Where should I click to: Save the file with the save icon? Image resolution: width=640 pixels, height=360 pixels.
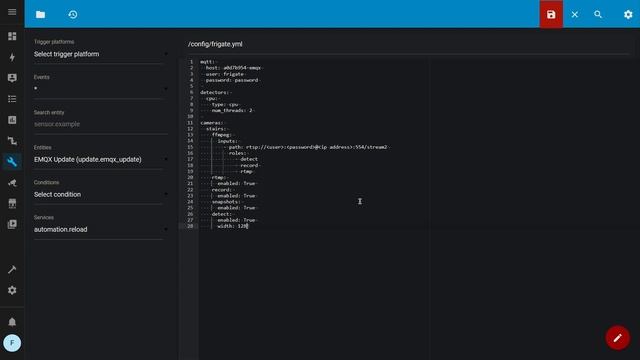coord(551,15)
